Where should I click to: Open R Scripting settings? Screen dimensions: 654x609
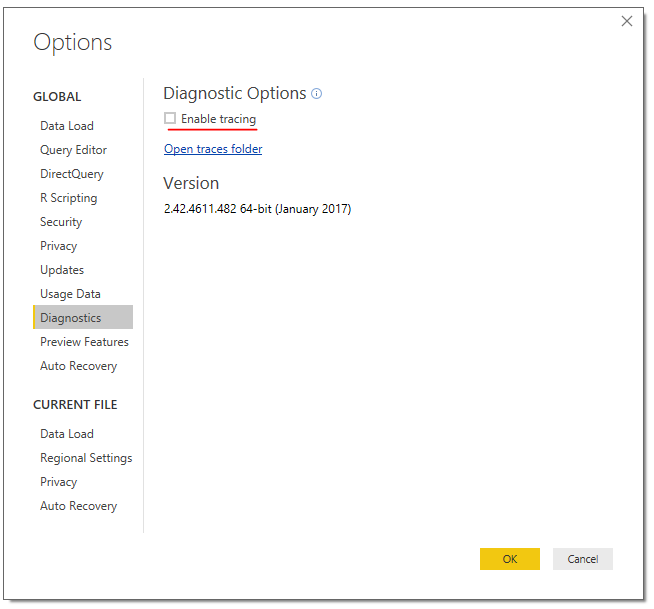pyautogui.click(x=69, y=198)
